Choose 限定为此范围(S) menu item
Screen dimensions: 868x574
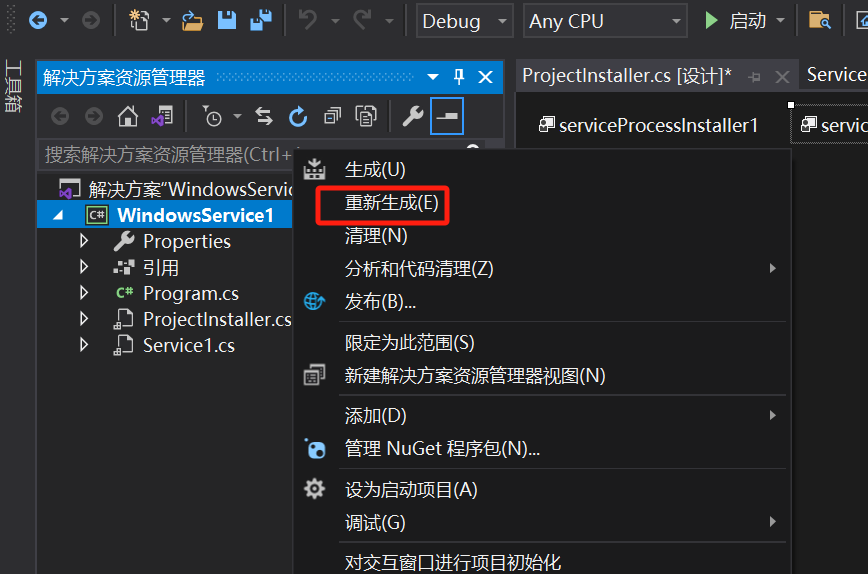click(410, 343)
